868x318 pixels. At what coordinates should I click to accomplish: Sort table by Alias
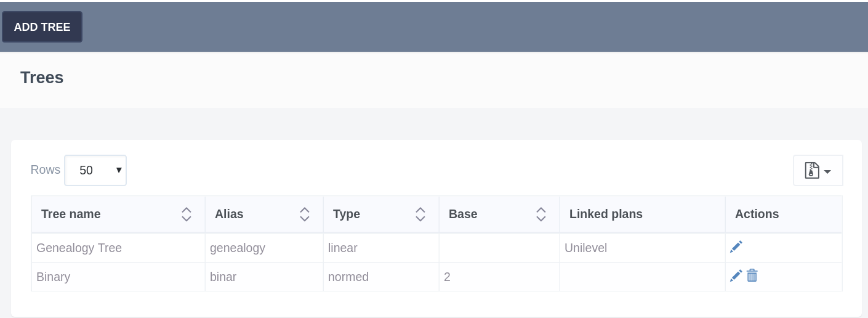click(304, 214)
